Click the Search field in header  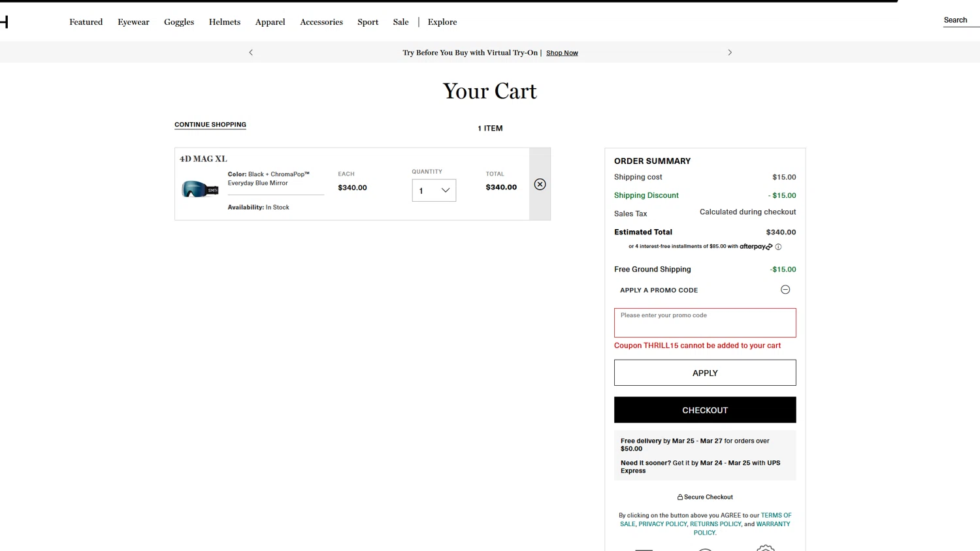coord(958,20)
